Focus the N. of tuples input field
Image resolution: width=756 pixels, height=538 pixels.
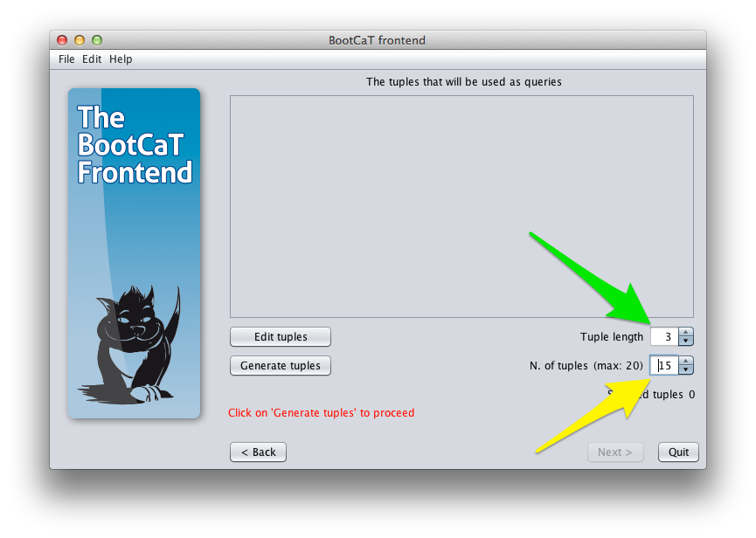pyautogui.click(x=664, y=366)
